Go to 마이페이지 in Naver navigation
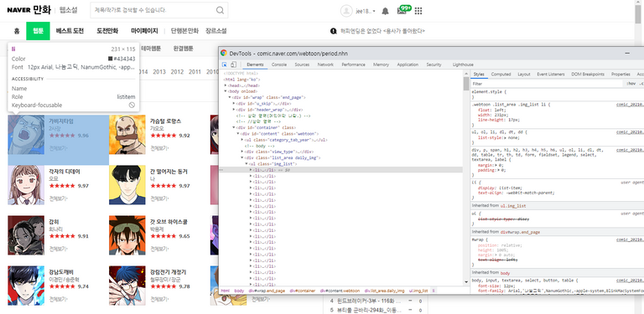 tap(144, 31)
